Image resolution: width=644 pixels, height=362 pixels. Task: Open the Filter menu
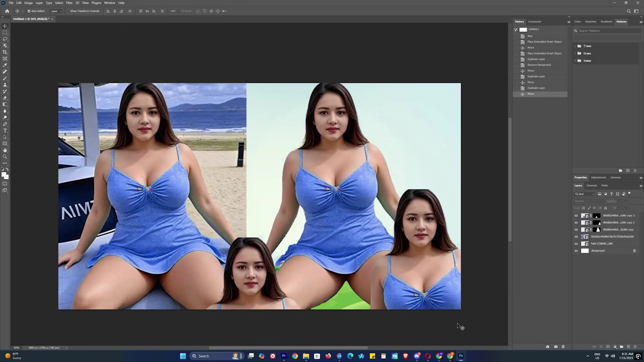(x=69, y=3)
